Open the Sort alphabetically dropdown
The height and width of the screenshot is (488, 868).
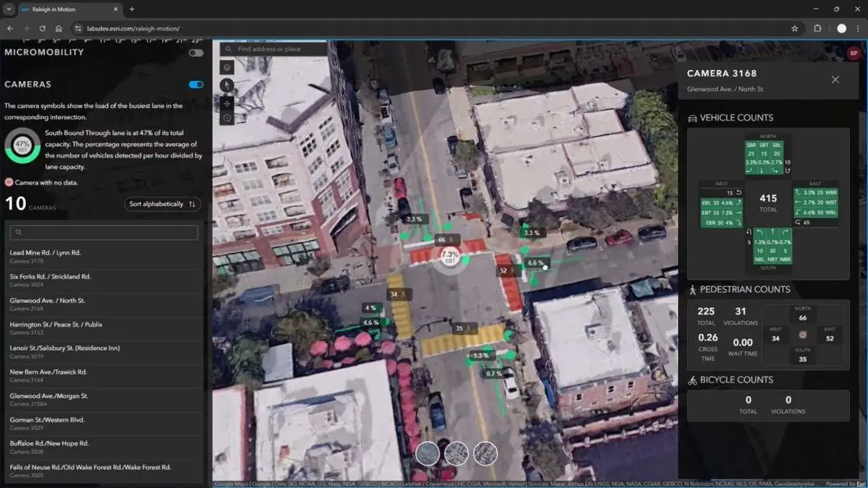(163, 204)
